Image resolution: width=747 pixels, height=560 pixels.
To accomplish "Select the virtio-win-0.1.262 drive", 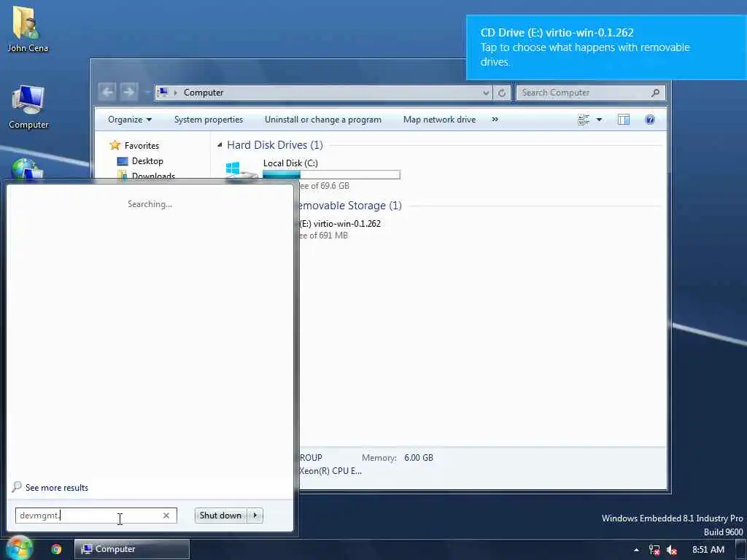I will [x=340, y=224].
